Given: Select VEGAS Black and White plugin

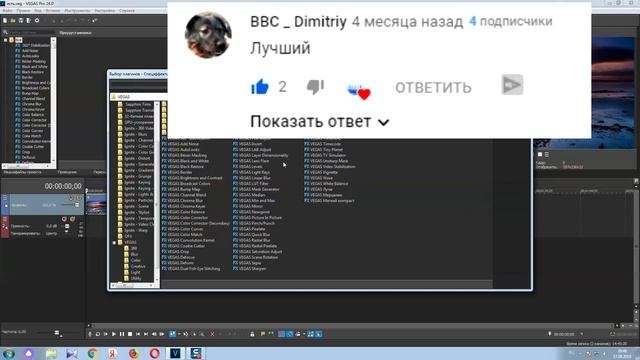Looking at the screenshot, I should (x=186, y=161).
